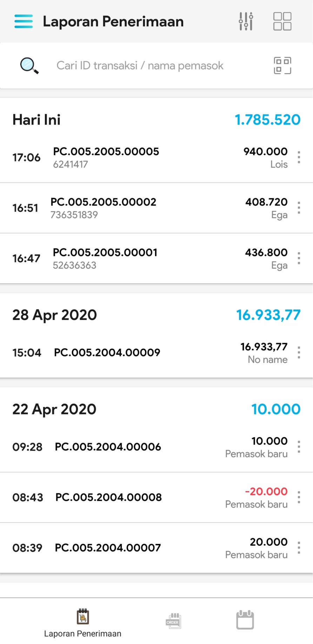Screen dimensions: 313x644
Task: Open options for transaction PC.005.2005.00005
Action: (299, 157)
